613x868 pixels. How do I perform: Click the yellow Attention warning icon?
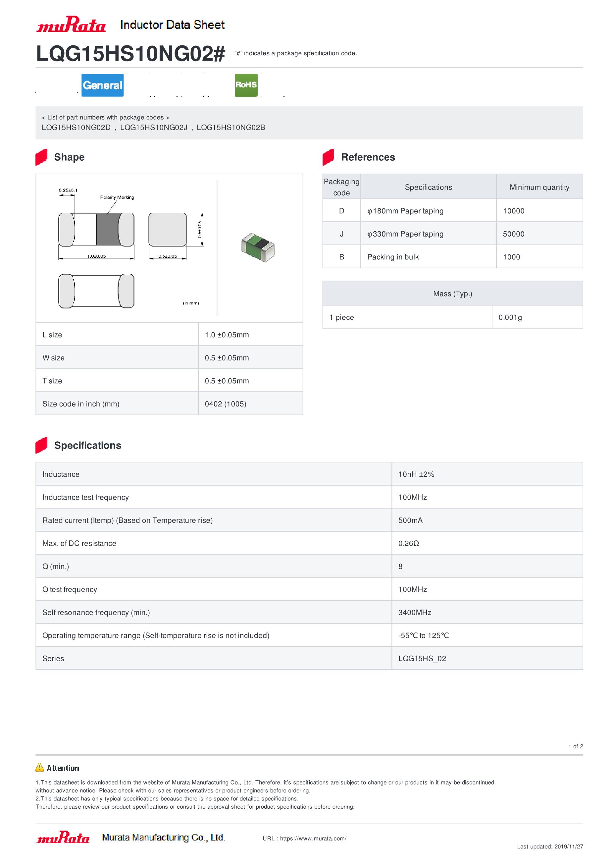(40, 767)
